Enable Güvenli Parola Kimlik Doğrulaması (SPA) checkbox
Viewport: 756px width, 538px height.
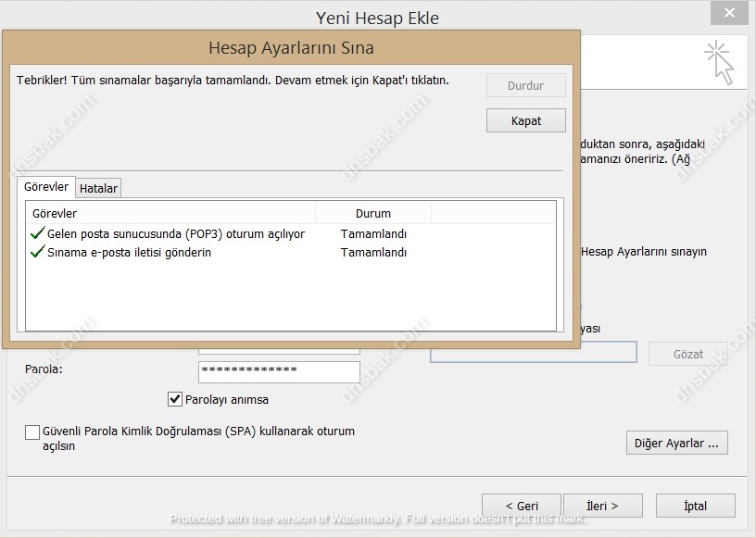(32, 432)
